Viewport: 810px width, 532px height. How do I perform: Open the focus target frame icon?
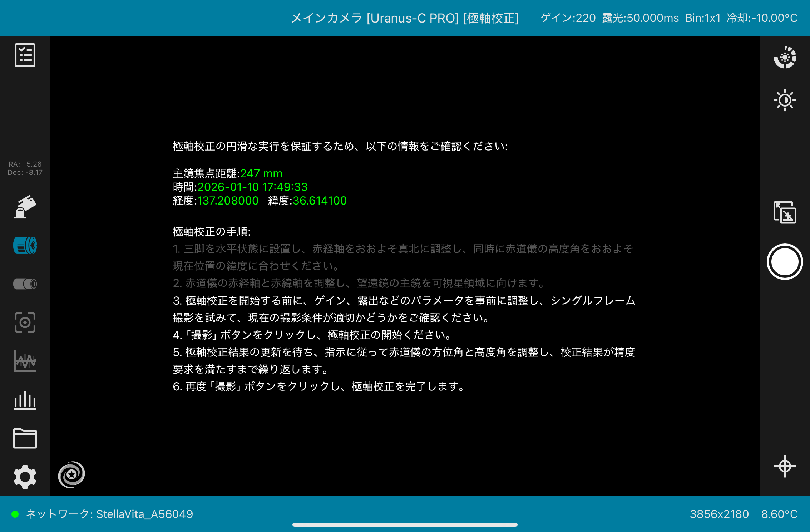click(25, 322)
